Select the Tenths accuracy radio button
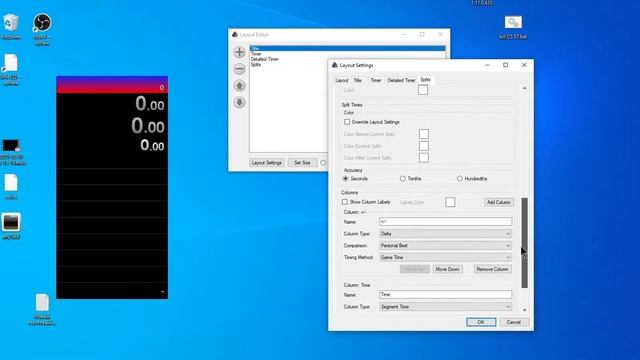 [x=403, y=179]
